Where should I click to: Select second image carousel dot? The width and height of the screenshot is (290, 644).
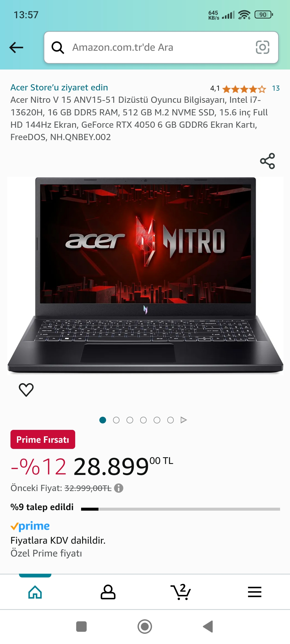[116, 420]
